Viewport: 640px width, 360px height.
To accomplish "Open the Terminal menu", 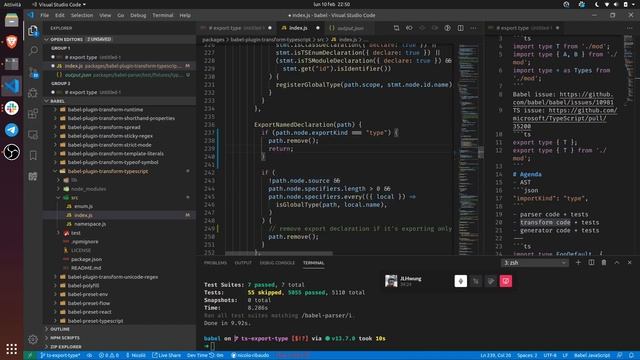I will point(163,15).
